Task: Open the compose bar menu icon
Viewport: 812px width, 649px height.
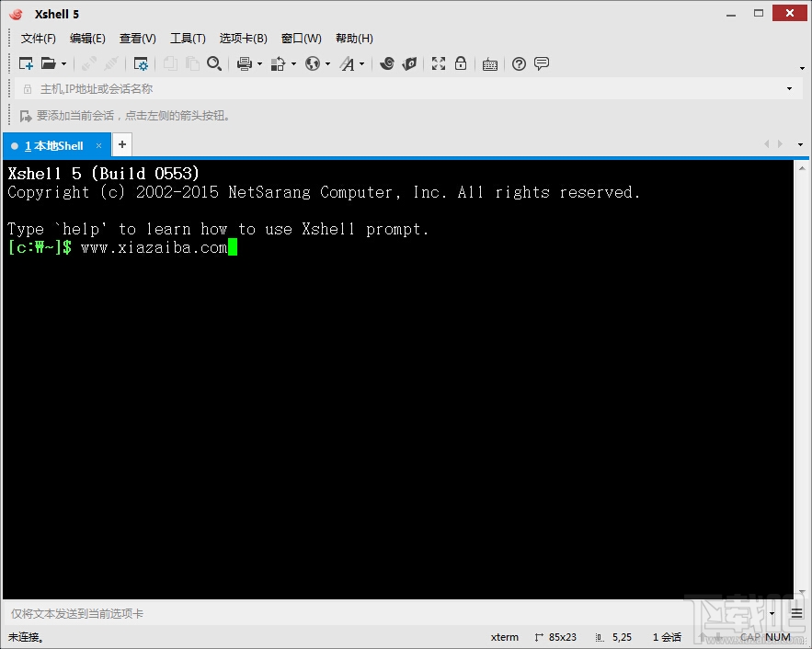Action: click(x=797, y=614)
